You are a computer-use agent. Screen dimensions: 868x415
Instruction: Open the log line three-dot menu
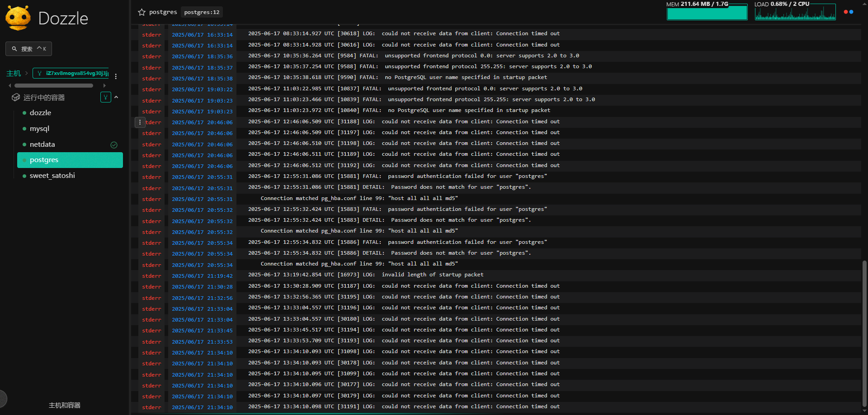[140, 122]
